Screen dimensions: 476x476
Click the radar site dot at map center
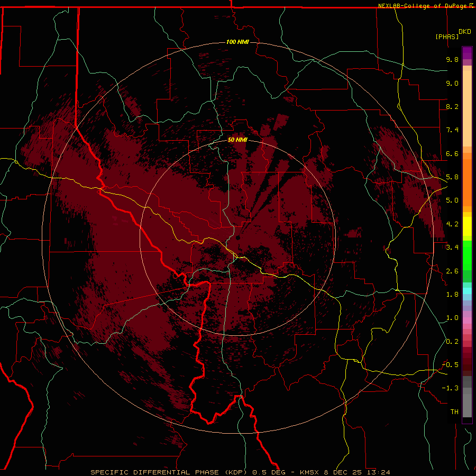point(239,237)
